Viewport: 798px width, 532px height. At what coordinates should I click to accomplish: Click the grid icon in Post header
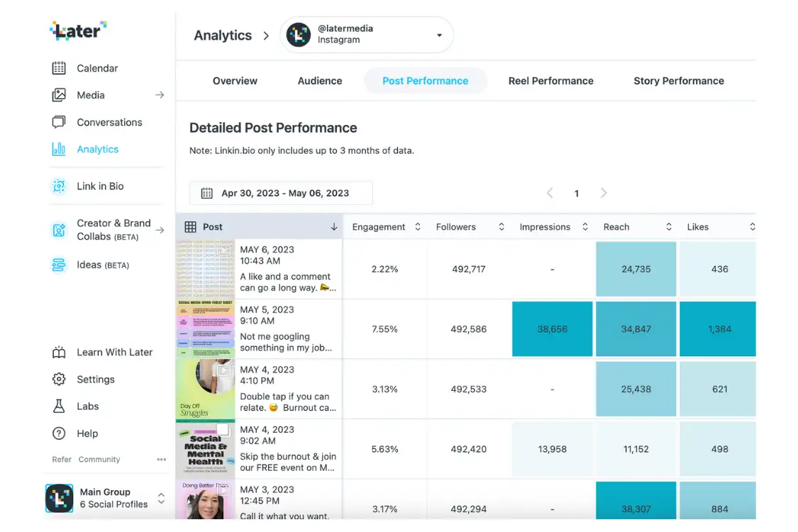tap(190, 227)
